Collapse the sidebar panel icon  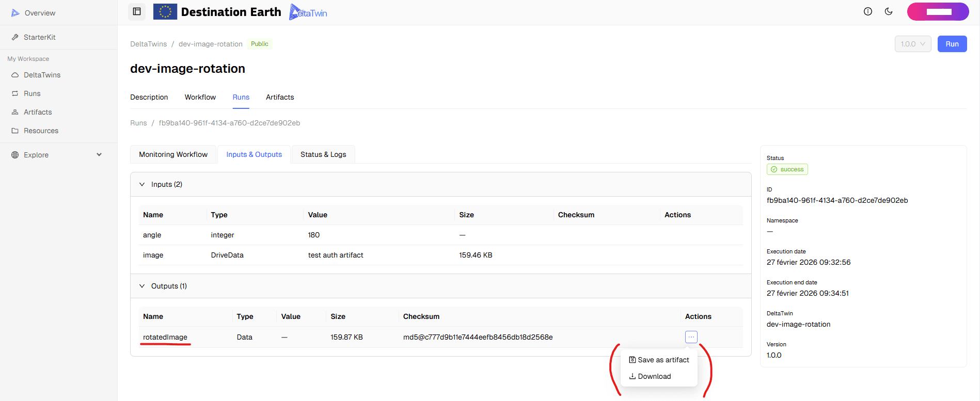[137, 11]
